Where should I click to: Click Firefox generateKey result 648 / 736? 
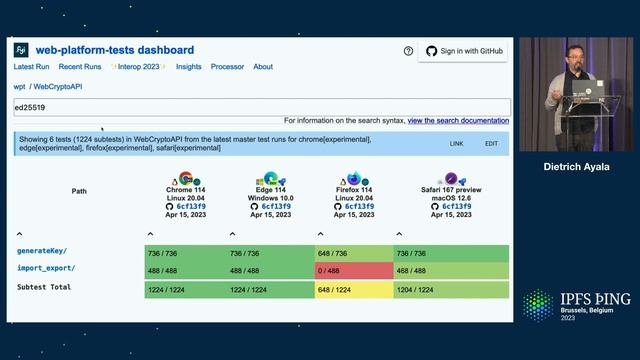(354, 253)
